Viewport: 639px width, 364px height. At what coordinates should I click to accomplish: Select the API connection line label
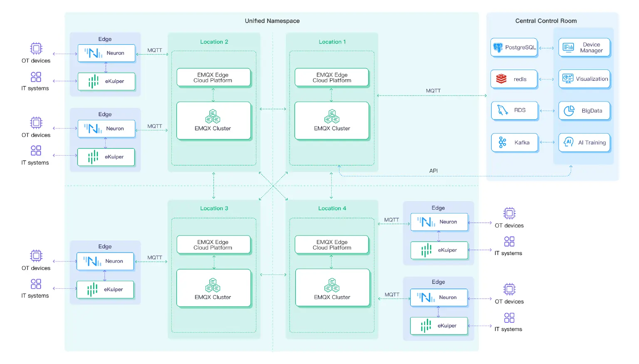433,171
